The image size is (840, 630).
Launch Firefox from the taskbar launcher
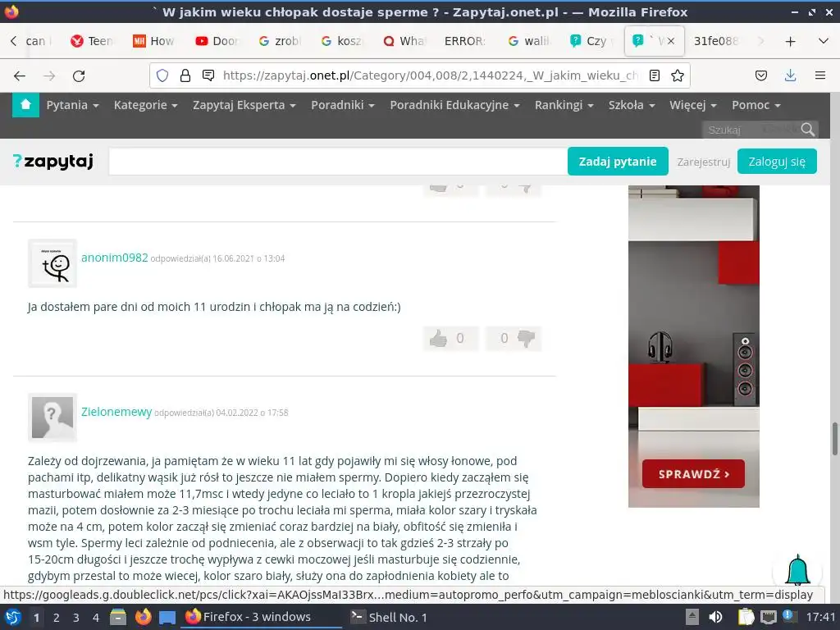click(143, 617)
